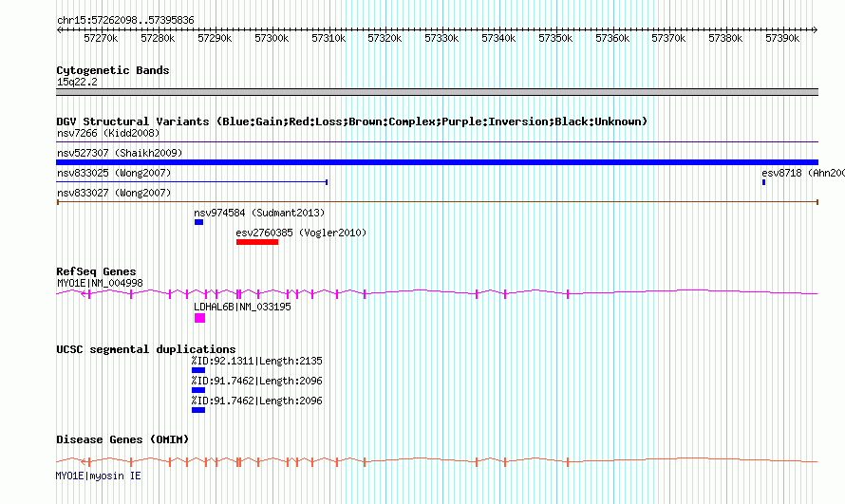Image resolution: width=845 pixels, height=504 pixels.
Task: Click the nsv833025 (Wong2007) label
Action: (x=114, y=173)
